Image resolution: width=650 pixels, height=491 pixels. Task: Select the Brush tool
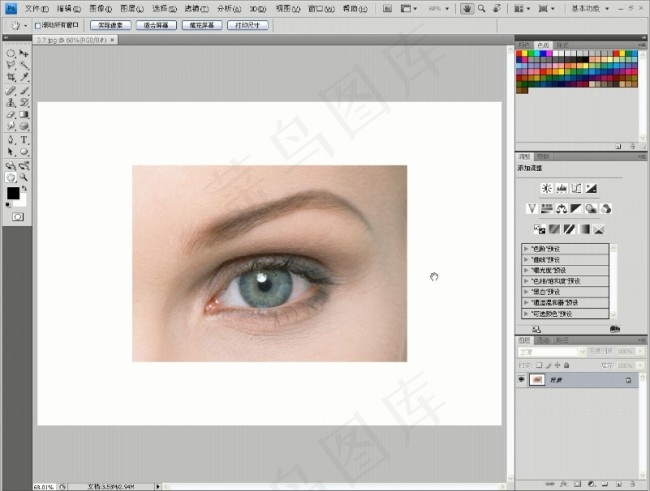(24, 90)
